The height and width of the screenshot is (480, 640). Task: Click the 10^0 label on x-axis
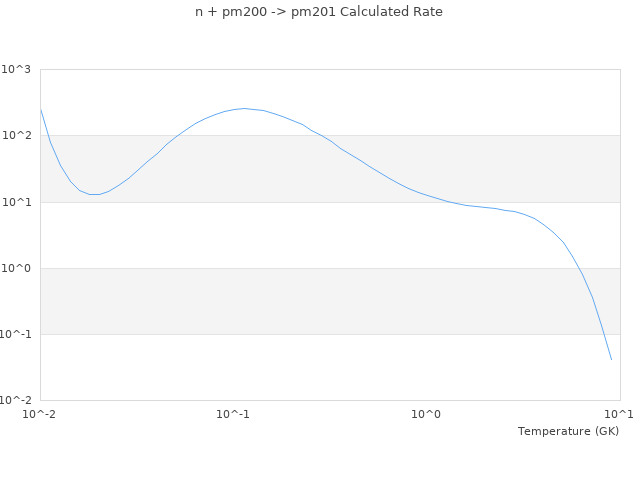pyautogui.click(x=426, y=414)
